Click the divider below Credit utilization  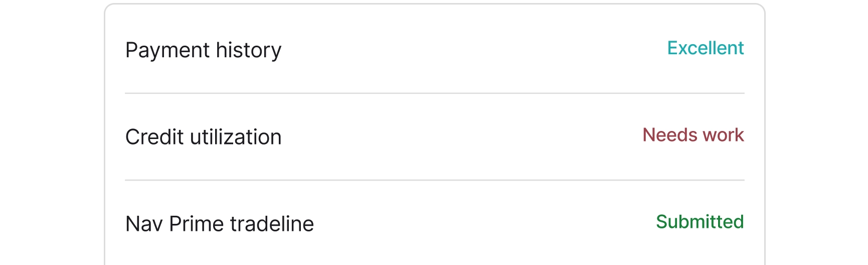click(434, 180)
